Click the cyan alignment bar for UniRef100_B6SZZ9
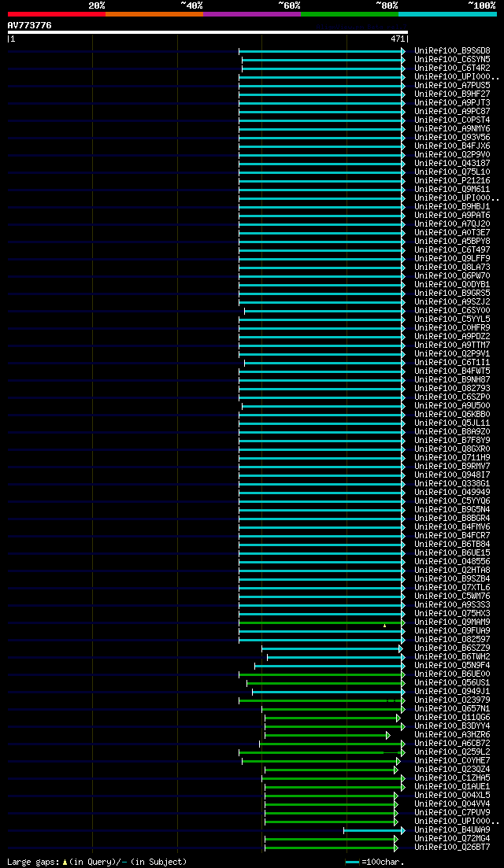This screenshot has width=504, height=868. coord(332,648)
